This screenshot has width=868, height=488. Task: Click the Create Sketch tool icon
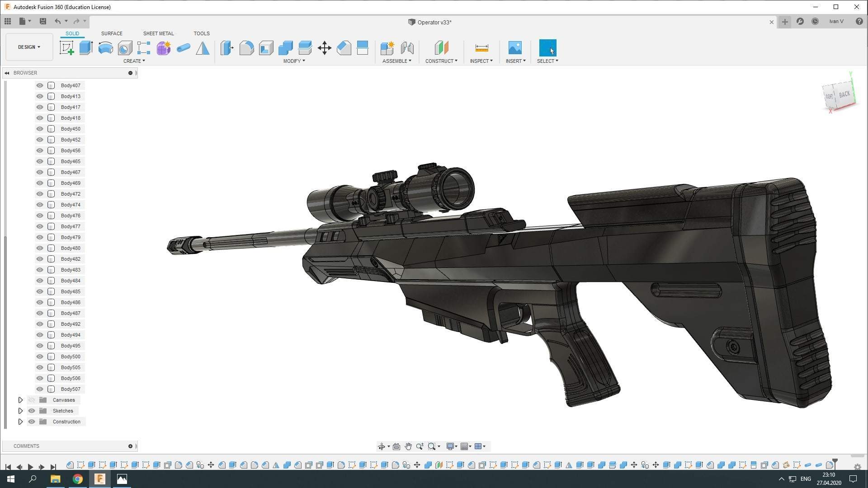(66, 48)
